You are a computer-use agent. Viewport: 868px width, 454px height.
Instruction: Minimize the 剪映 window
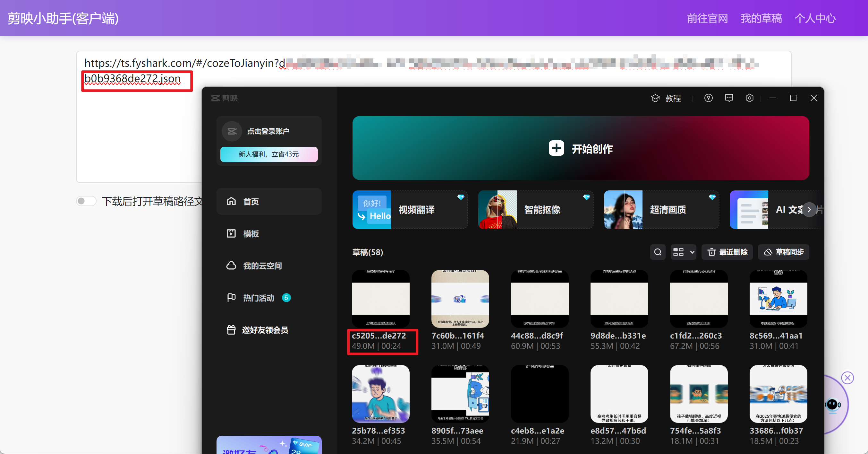coord(773,98)
